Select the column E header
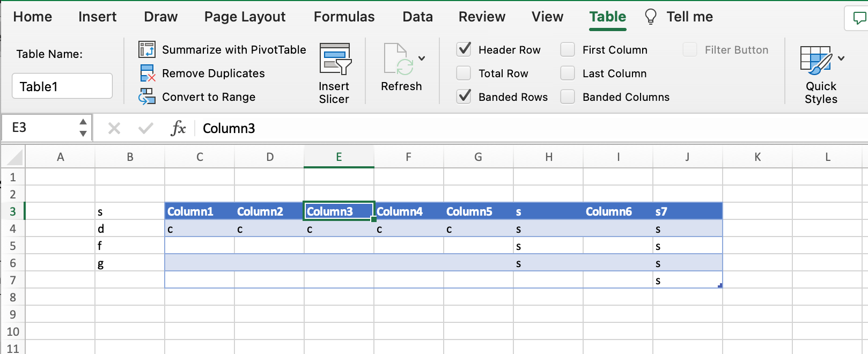 pos(339,157)
